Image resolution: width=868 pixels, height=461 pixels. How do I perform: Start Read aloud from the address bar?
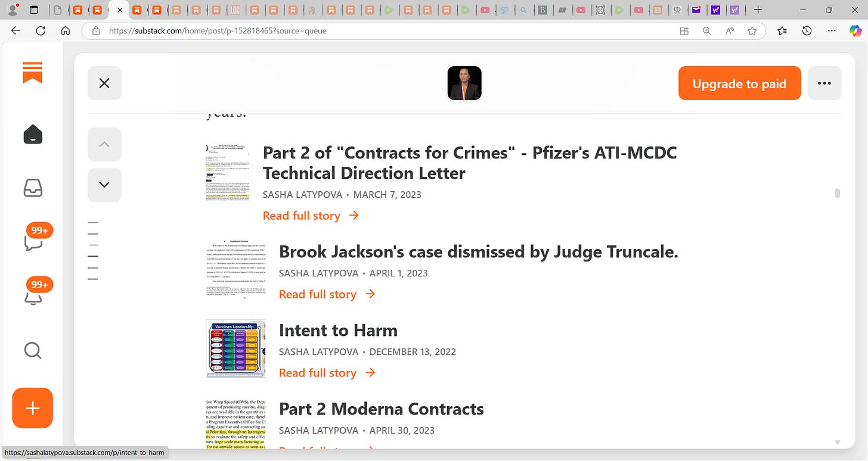coord(729,31)
